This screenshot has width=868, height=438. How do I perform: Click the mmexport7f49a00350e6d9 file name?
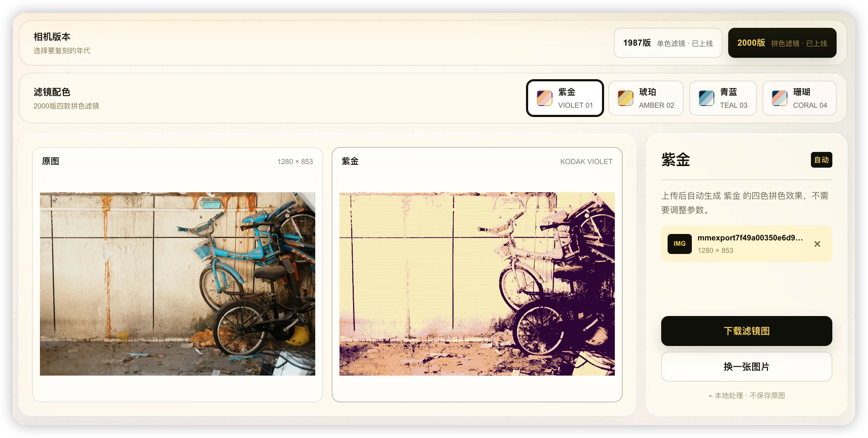pos(750,238)
